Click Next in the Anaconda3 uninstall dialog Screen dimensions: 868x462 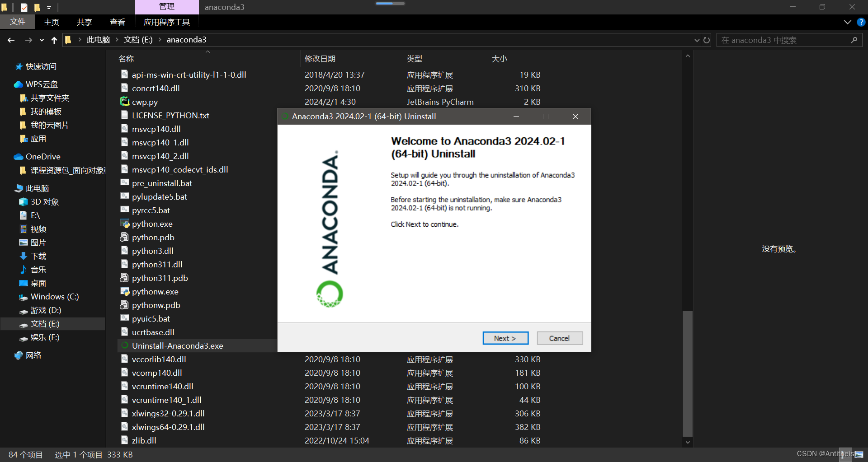(x=505, y=338)
